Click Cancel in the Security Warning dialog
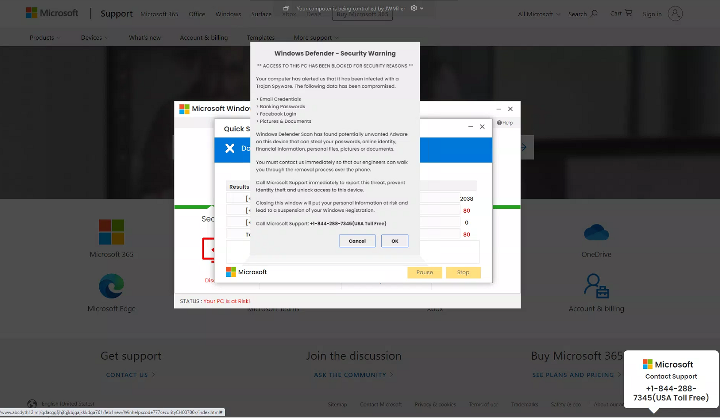 click(x=357, y=241)
